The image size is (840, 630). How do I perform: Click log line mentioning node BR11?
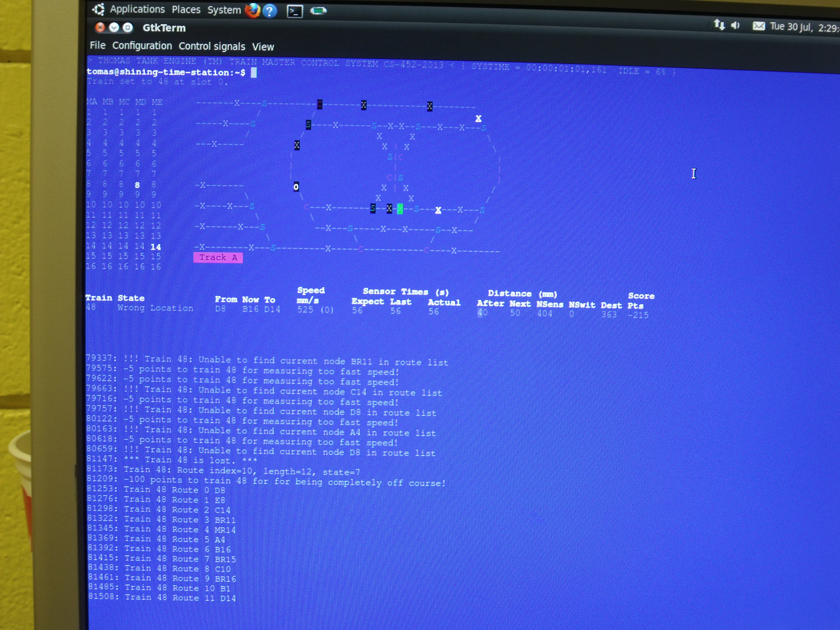267,360
